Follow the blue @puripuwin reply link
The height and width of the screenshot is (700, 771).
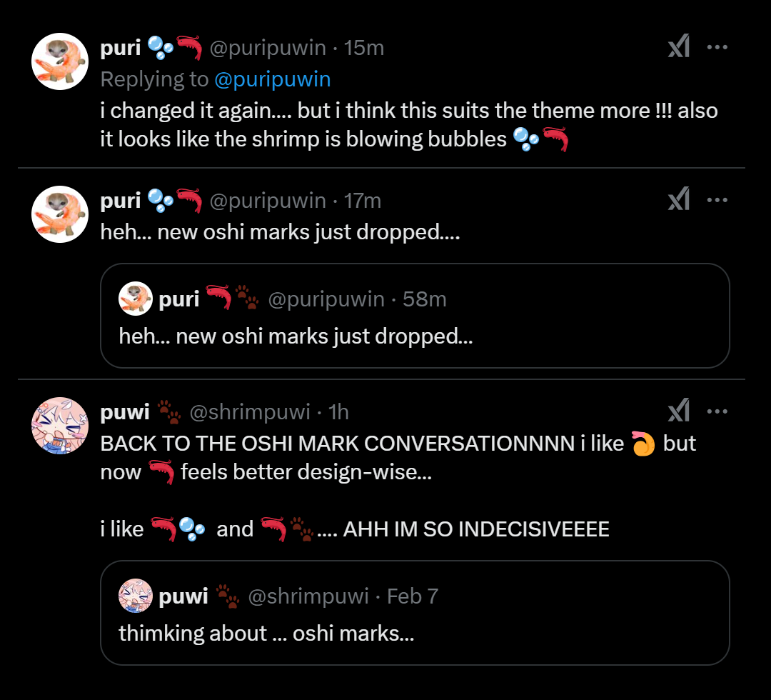pyautogui.click(x=272, y=79)
